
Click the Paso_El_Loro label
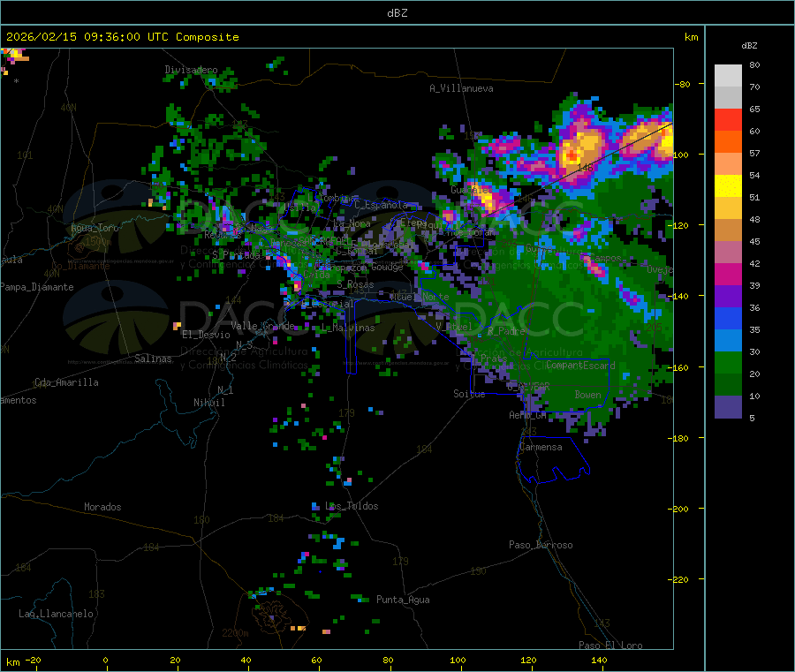(x=610, y=646)
